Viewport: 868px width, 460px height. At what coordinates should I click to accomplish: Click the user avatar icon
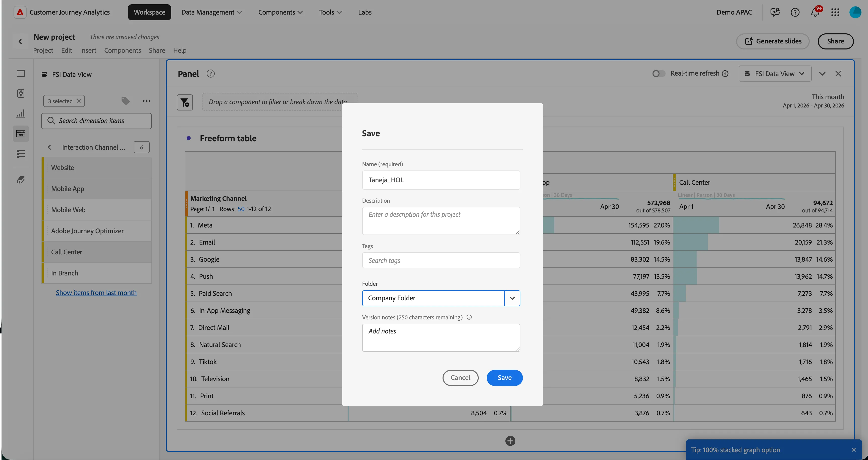tap(855, 13)
